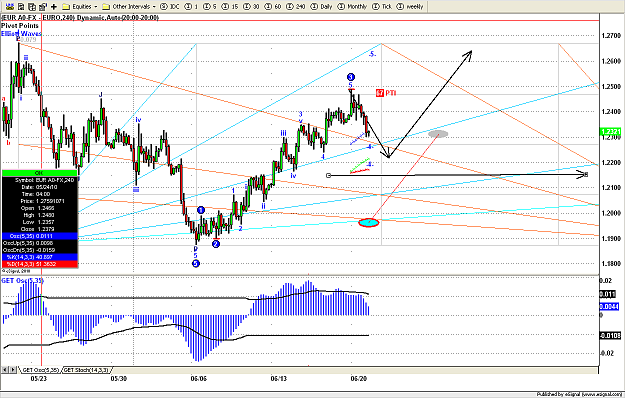The width and height of the screenshot is (625, 398).
Task: Switch to the Tick interval
Action: click(382, 6)
